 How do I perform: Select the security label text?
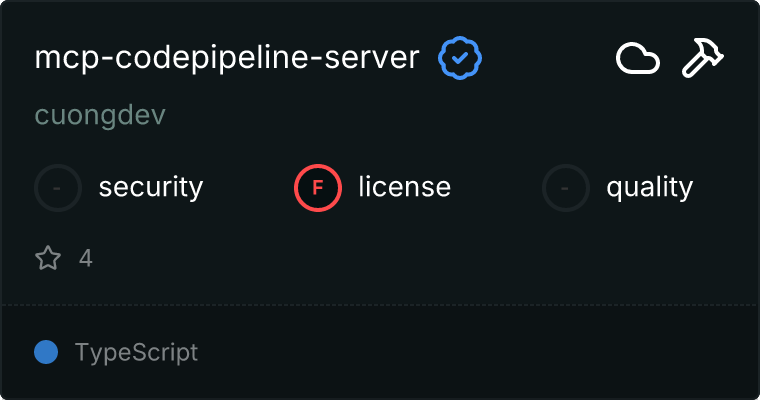click(x=151, y=187)
